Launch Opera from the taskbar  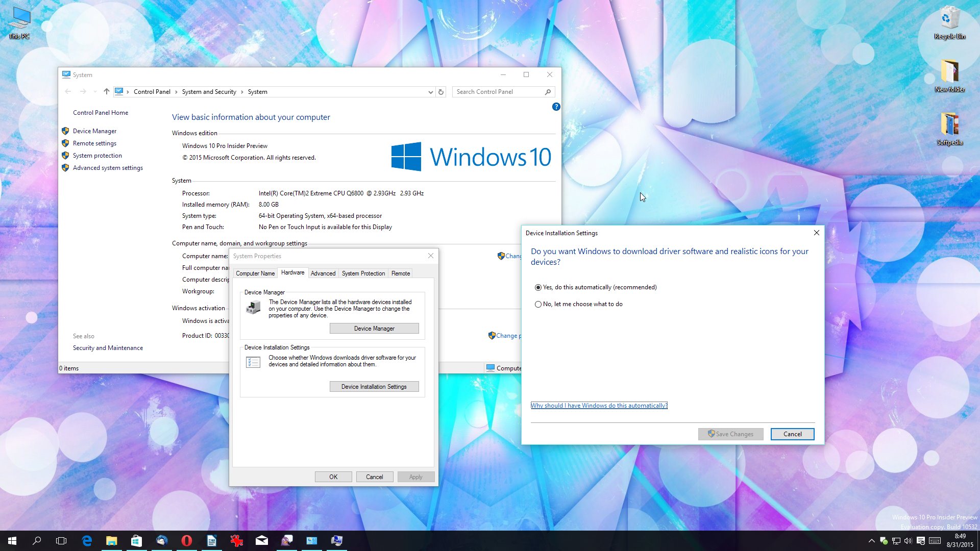(186, 541)
